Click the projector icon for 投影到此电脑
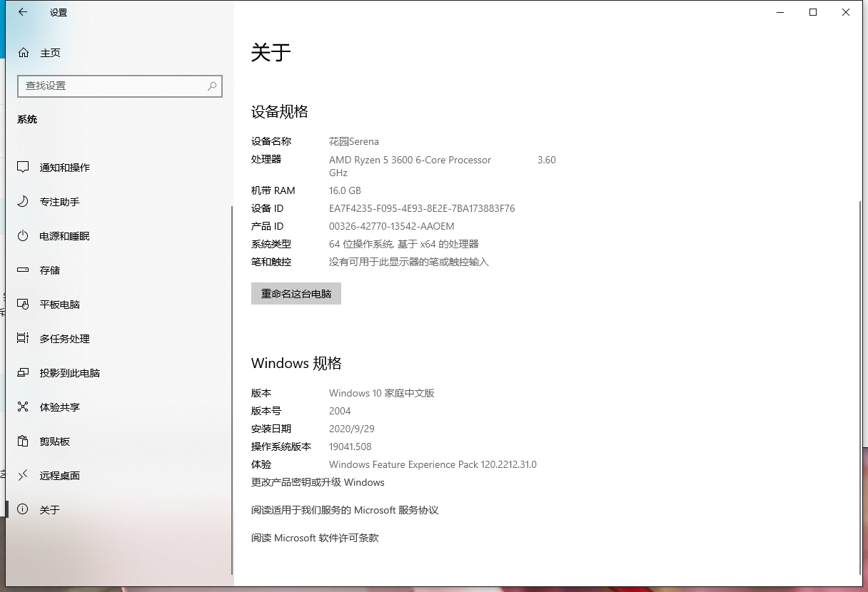The height and width of the screenshot is (592, 868). 24,373
